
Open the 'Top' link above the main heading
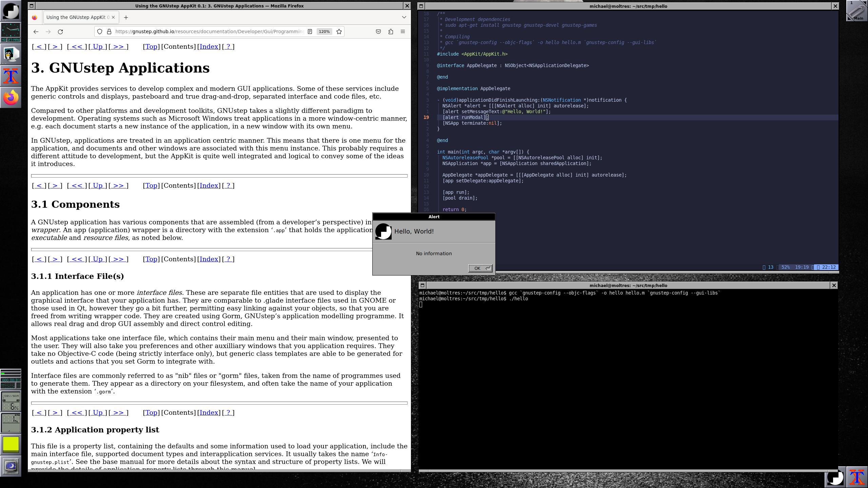(151, 47)
